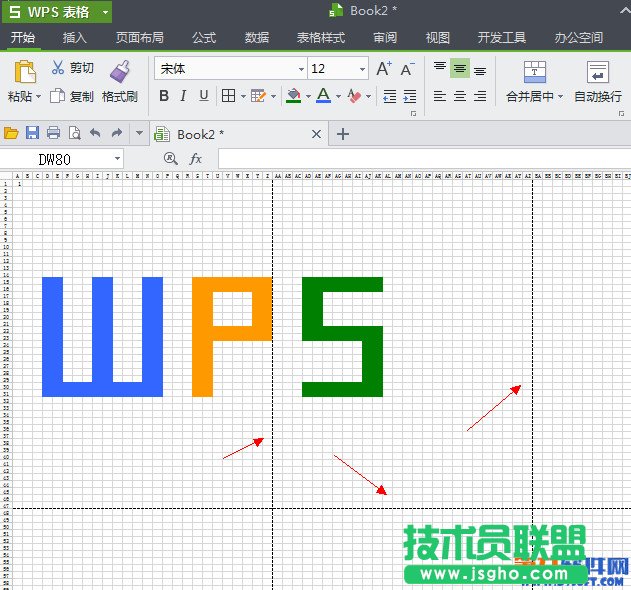Viewport: 631px width, 590px height.
Task: Switch to the 公式 tab
Action: pyautogui.click(x=204, y=38)
